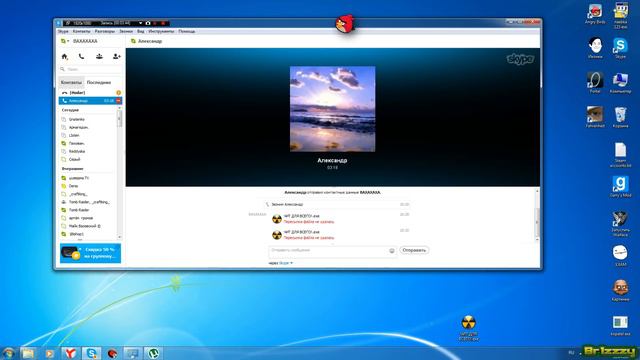Open Windows Explorer from the taskbar
This screenshot has width=640, height=360.
[28, 353]
